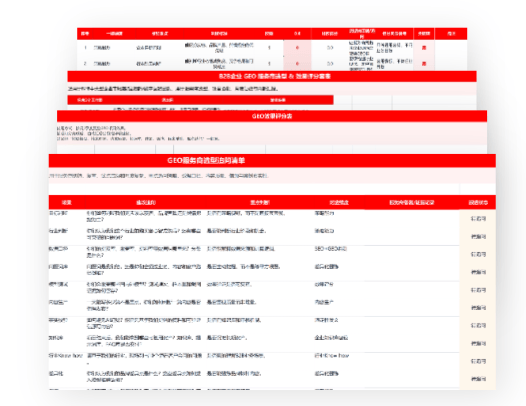Click the SEO+GEO cell in the front table
This screenshot has width=526, height=406.
tap(330, 249)
